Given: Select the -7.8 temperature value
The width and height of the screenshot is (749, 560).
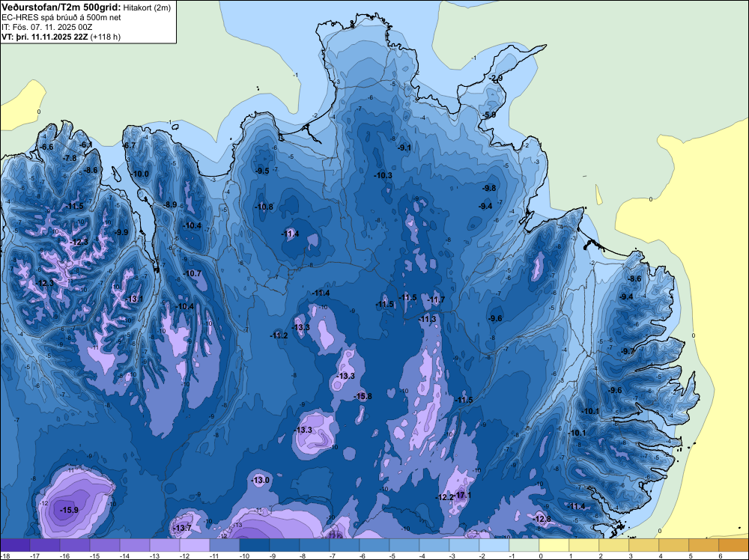Looking at the screenshot, I should 70,158.
